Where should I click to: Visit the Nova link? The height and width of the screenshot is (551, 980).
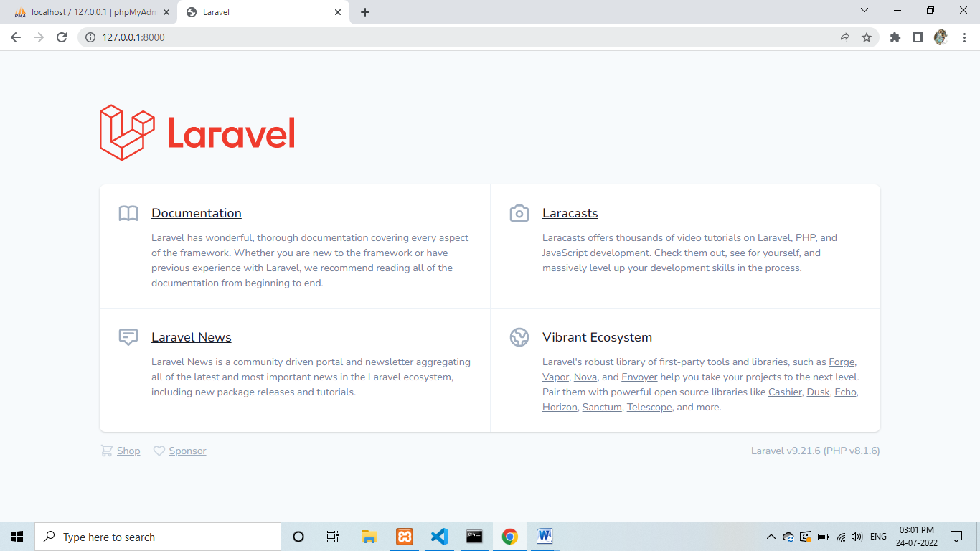(x=585, y=377)
